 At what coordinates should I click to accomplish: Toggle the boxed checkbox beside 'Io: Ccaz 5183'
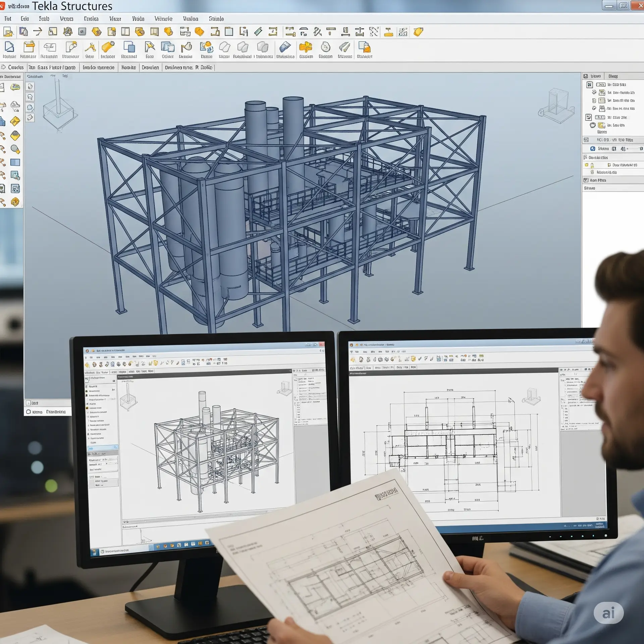coord(589,85)
